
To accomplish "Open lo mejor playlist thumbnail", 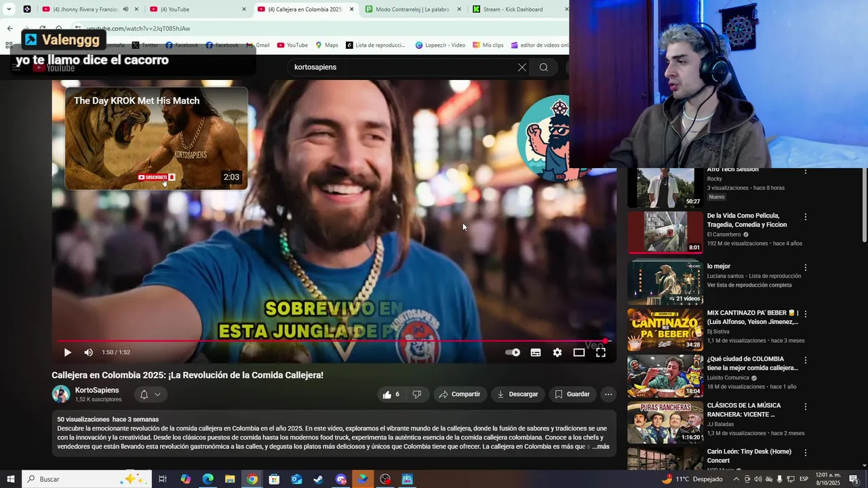I will click(665, 282).
